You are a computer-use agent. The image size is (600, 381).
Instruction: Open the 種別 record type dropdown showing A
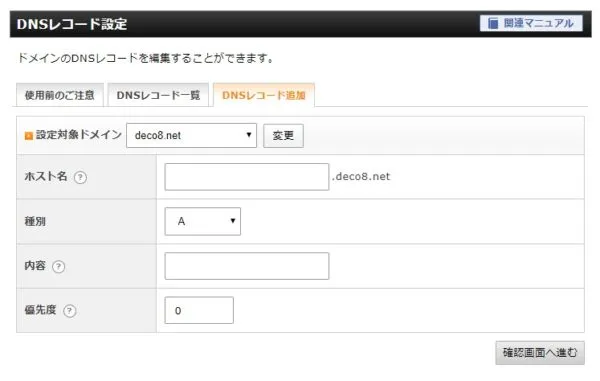(202, 221)
